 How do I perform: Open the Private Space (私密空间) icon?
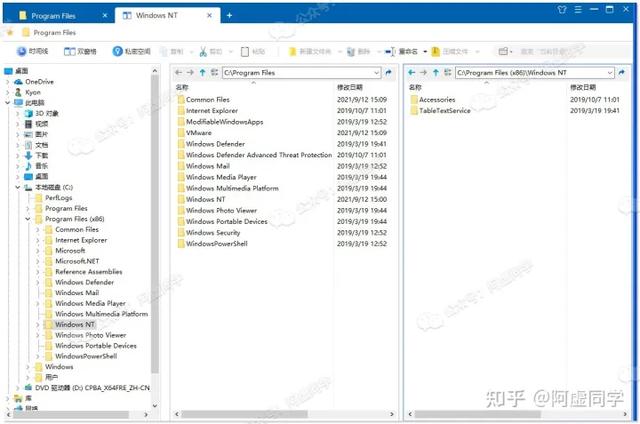(118, 51)
